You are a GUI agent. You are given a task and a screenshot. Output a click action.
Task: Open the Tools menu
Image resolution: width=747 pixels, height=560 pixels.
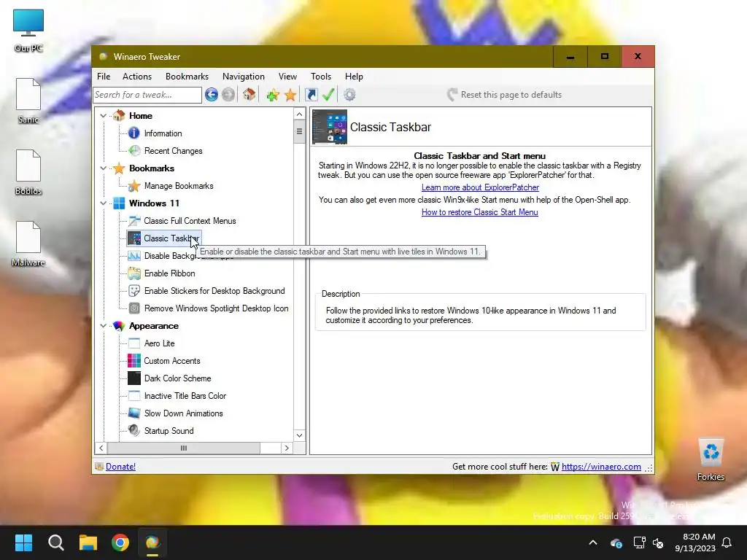coord(321,76)
